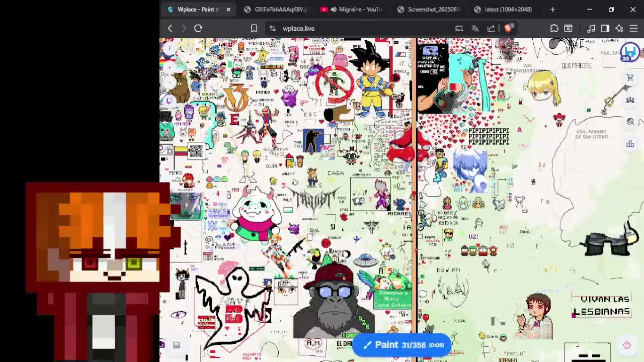This screenshot has height=362, width=644.
Task: Click the VIVAN LAS LESBIANAS text art
Action: (x=601, y=305)
